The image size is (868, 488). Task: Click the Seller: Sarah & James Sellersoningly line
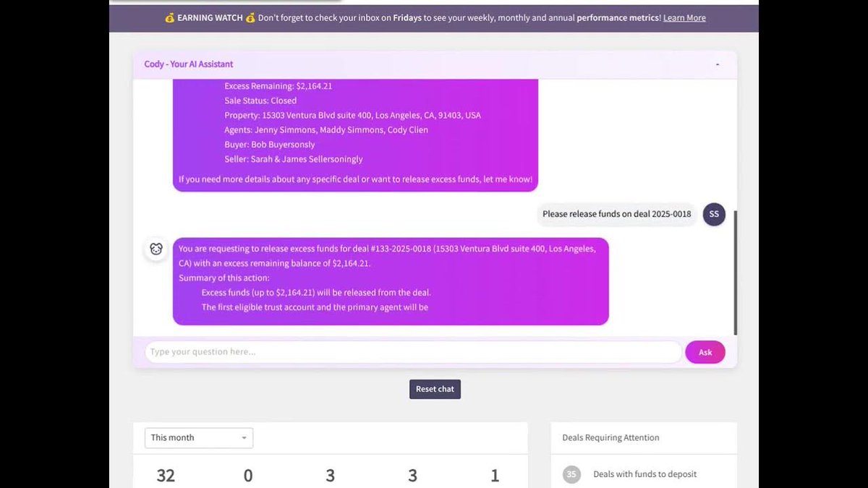(294, 159)
